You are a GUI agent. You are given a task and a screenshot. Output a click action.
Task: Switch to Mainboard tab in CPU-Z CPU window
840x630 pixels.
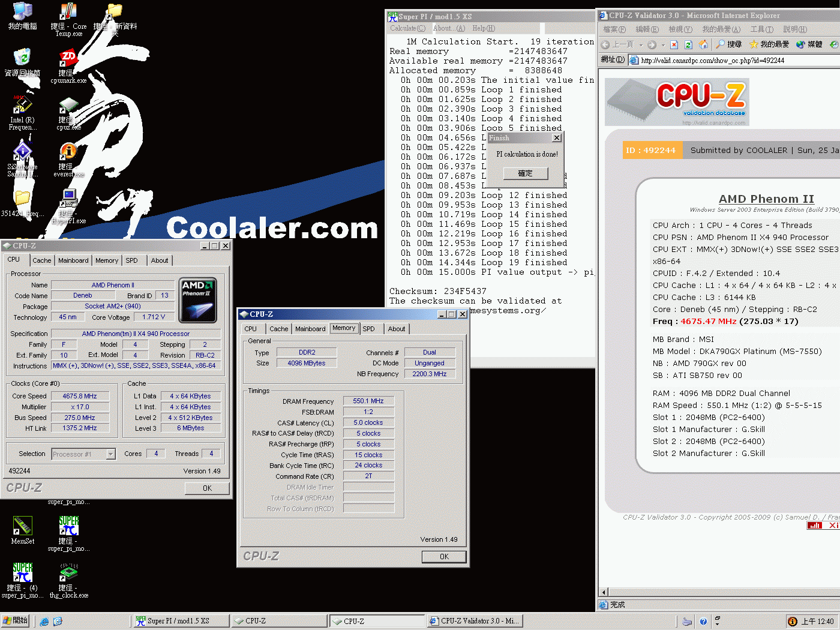(73, 260)
